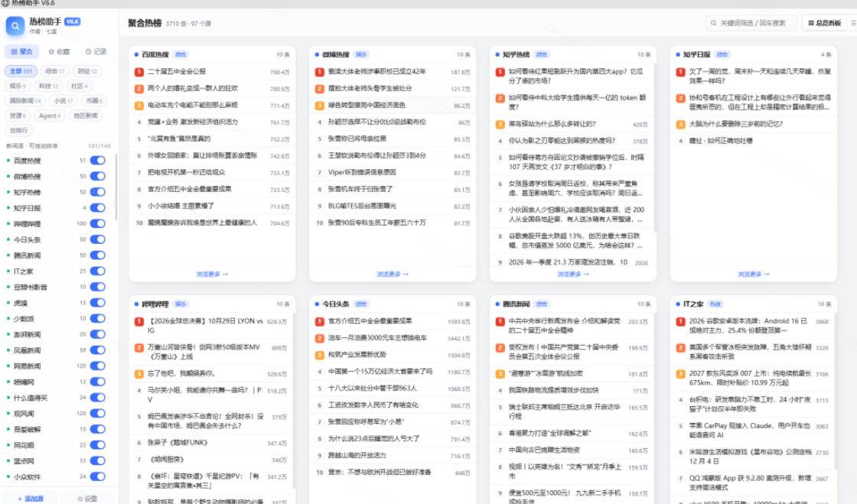Click 浏览更多 in the 百度热搜 card

[212, 274]
